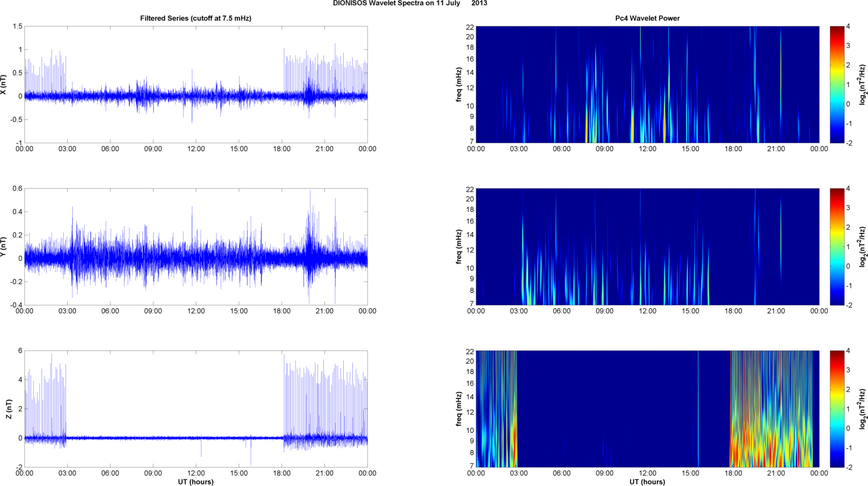868x486 pixels.
Task: Click the "Y (nT)" axis label
Action: 4,247
